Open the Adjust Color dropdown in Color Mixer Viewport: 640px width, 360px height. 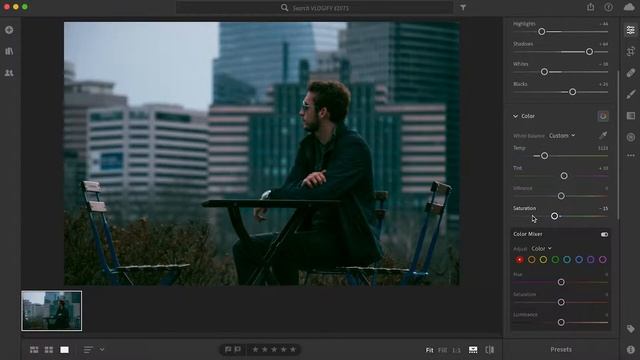pos(541,248)
